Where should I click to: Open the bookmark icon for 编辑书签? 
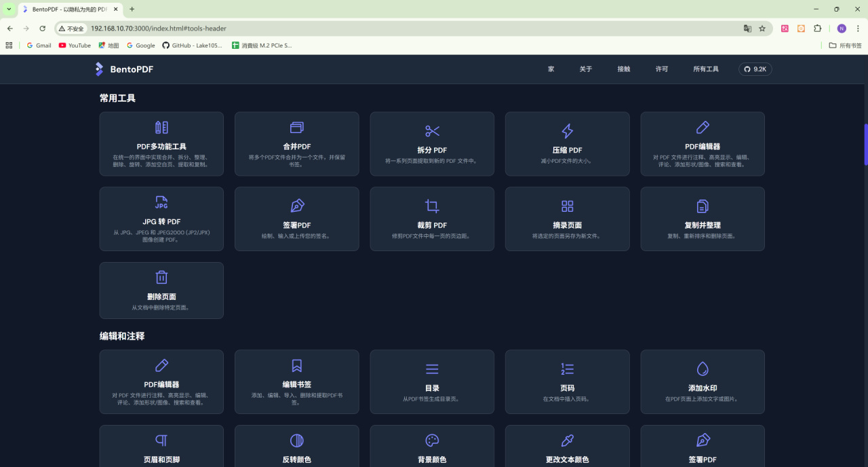point(296,366)
